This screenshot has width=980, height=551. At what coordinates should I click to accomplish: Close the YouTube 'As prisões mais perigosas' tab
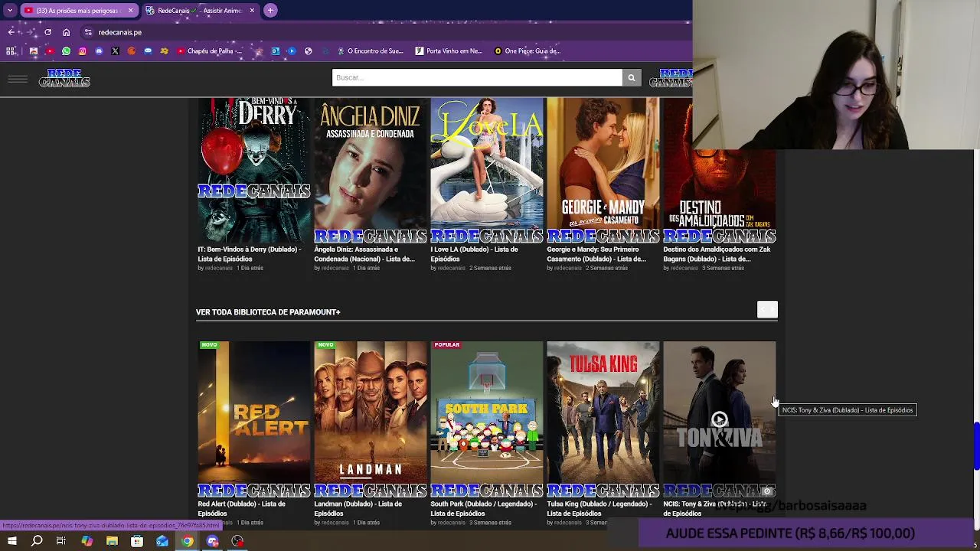130,11
